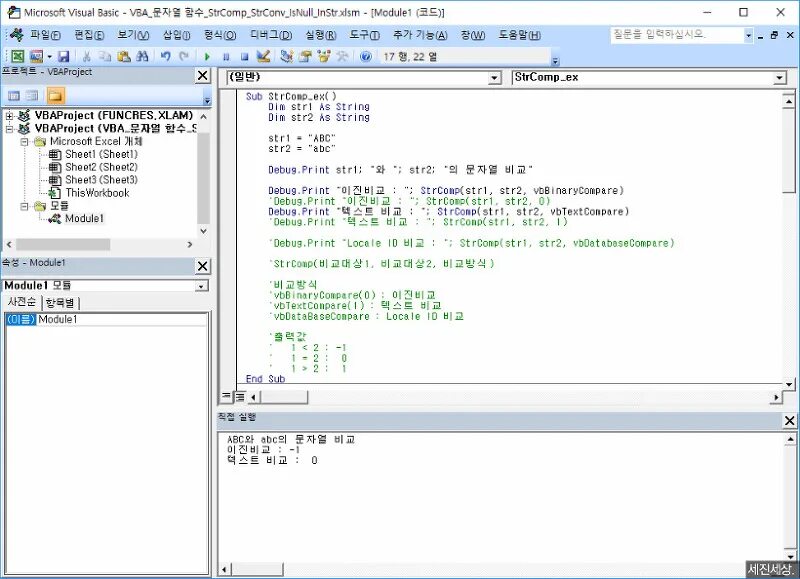Open the 도움말(H) menu
This screenshot has height=579, width=800.
519,35
